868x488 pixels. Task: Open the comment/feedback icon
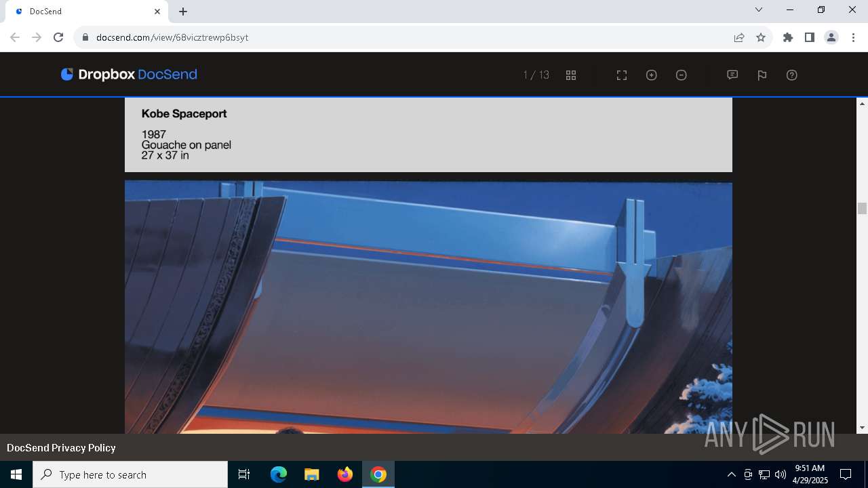point(732,75)
